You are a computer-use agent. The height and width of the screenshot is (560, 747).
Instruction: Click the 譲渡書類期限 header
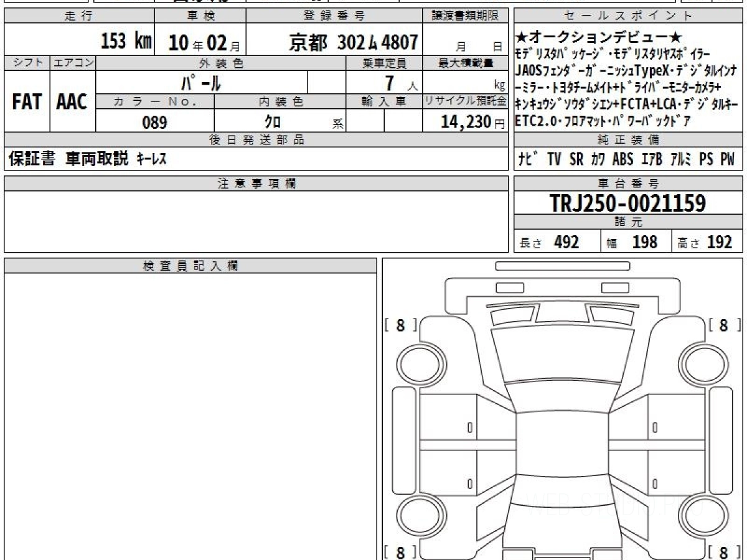click(466, 16)
